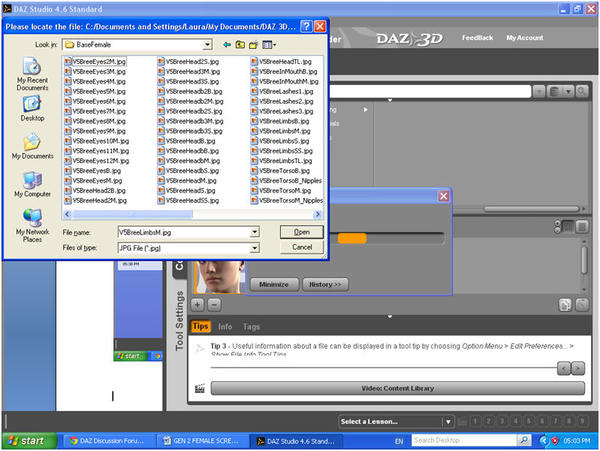Image resolution: width=600 pixels, height=451 pixels.
Task: Click the orange progress bar
Action: coord(352,239)
